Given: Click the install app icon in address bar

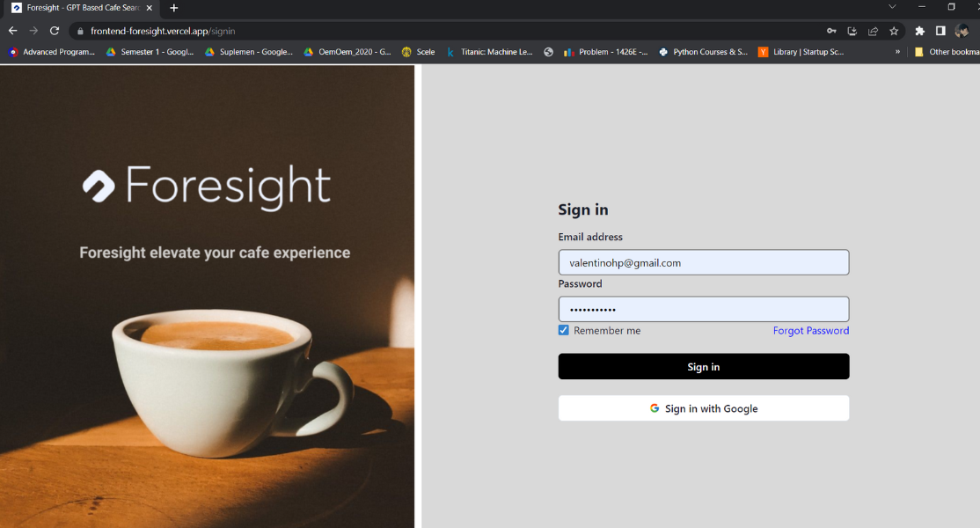Looking at the screenshot, I should [852, 31].
